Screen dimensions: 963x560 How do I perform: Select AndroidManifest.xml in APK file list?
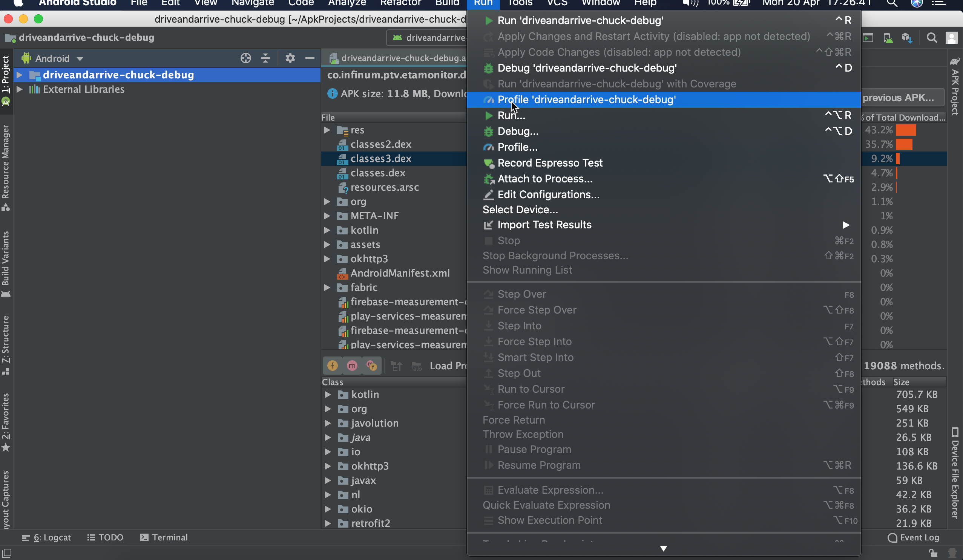[400, 273]
